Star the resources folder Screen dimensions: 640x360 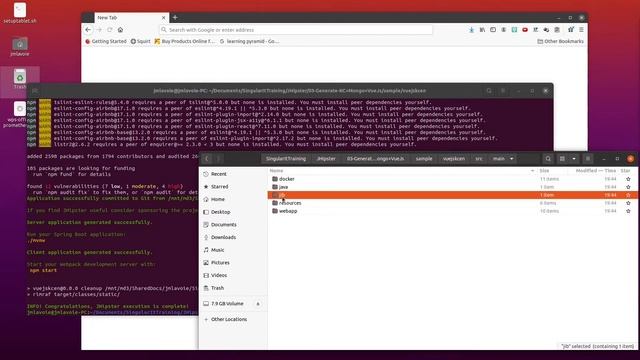(628, 203)
